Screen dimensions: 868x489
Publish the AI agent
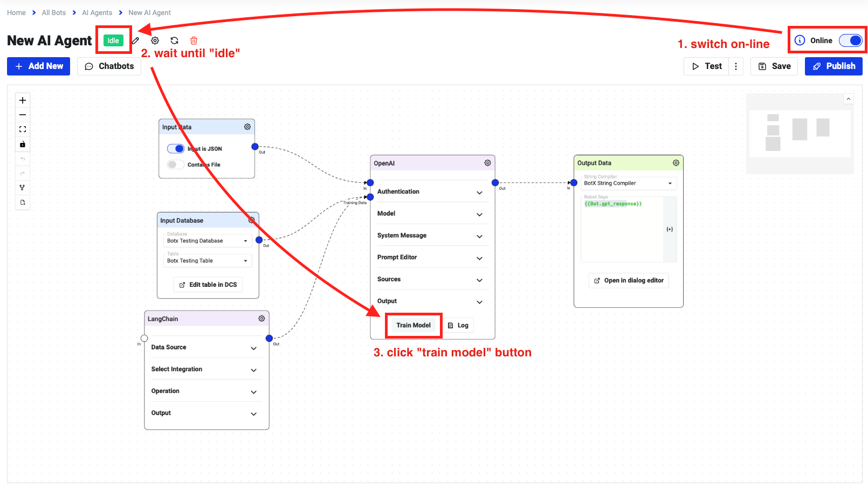tap(833, 66)
